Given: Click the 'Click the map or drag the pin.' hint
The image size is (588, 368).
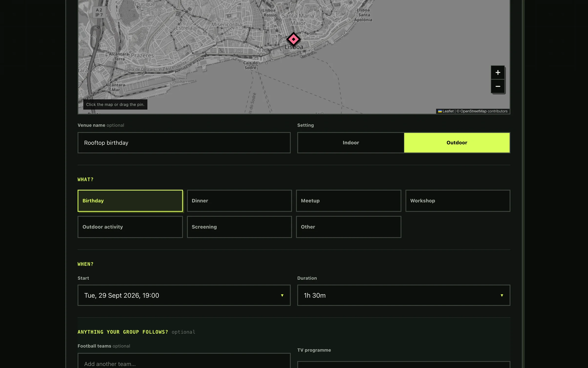Looking at the screenshot, I should tap(115, 105).
